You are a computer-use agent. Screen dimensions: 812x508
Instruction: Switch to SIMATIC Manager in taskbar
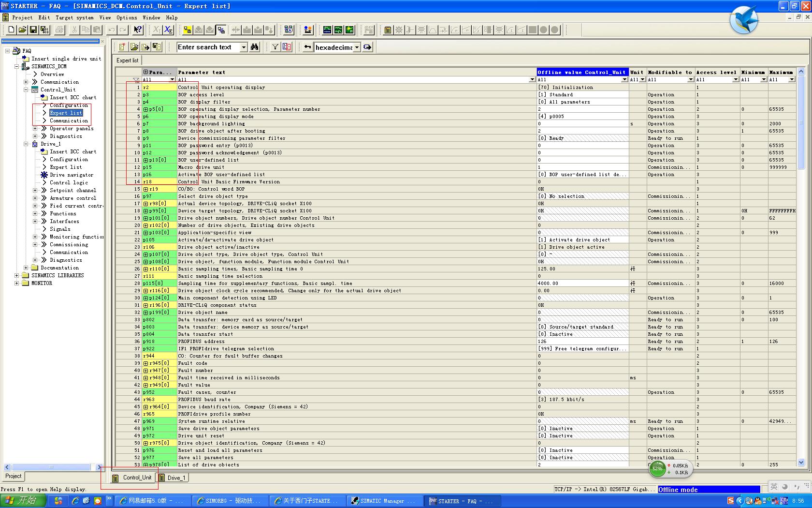[x=384, y=501]
